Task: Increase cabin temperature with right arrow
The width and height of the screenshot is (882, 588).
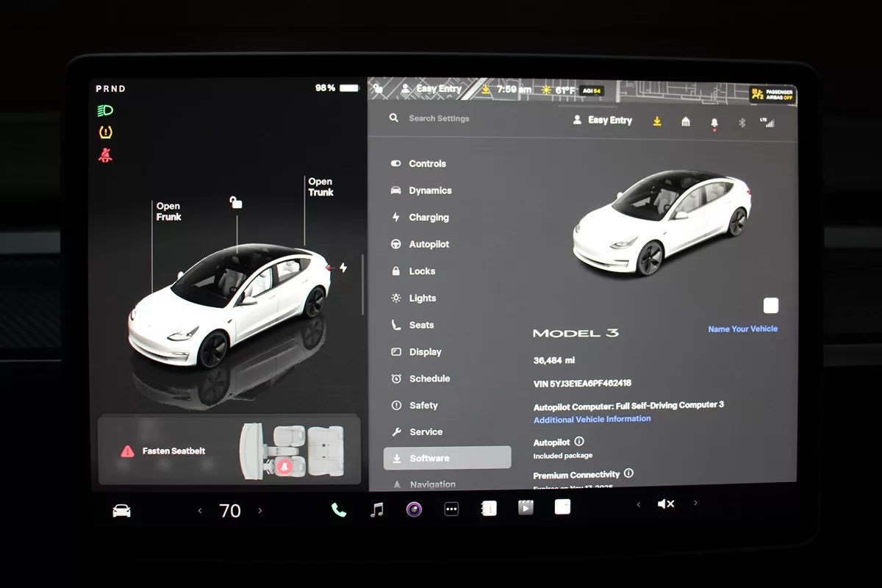Action: (x=260, y=511)
